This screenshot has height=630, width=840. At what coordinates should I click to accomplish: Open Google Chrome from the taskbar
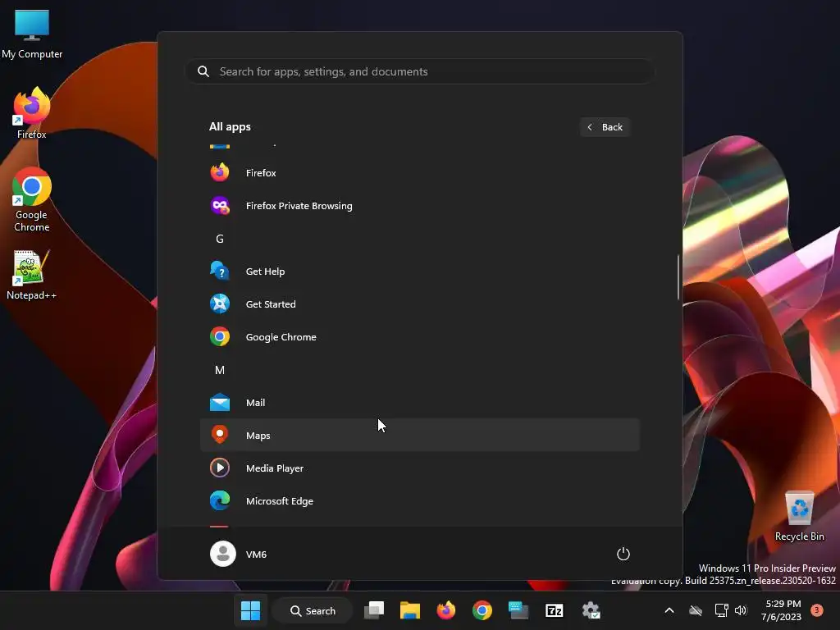coord(482,610)
